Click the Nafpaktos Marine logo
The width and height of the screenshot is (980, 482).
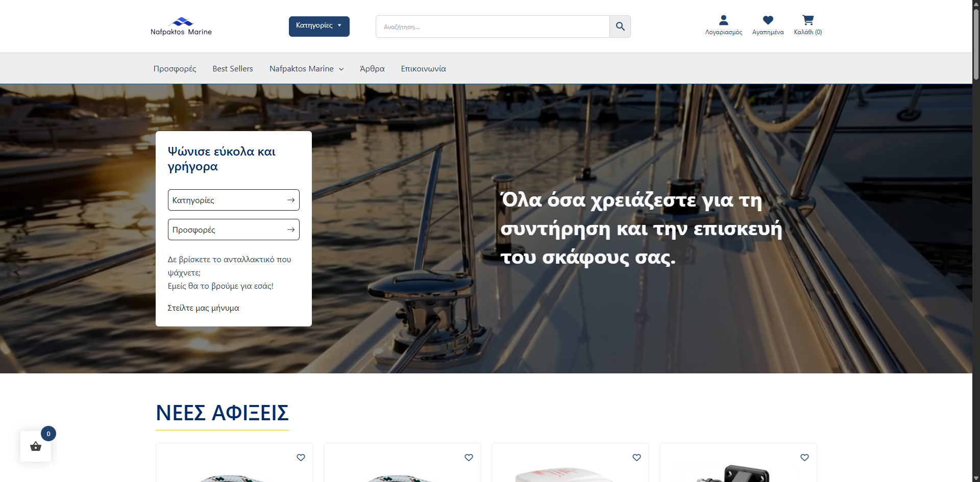coord(181,27)
